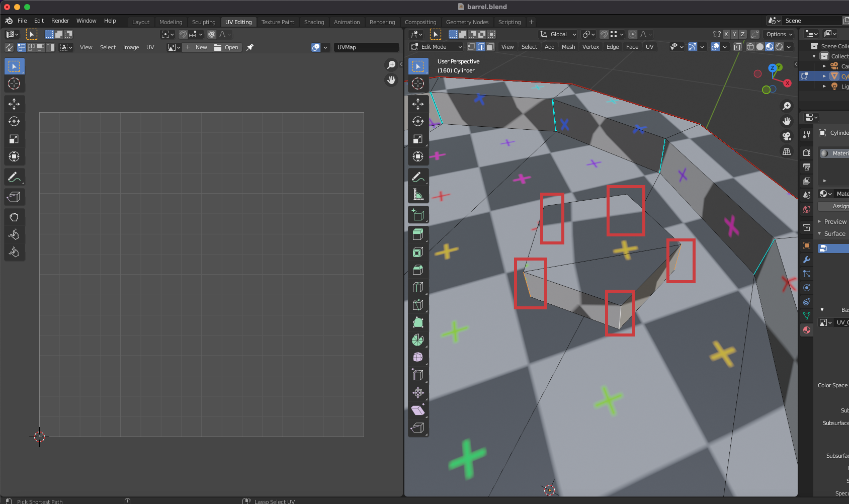Select the Smooth tool
The height and width of the screenshot is (504, 849).
[x=418, y=358]
